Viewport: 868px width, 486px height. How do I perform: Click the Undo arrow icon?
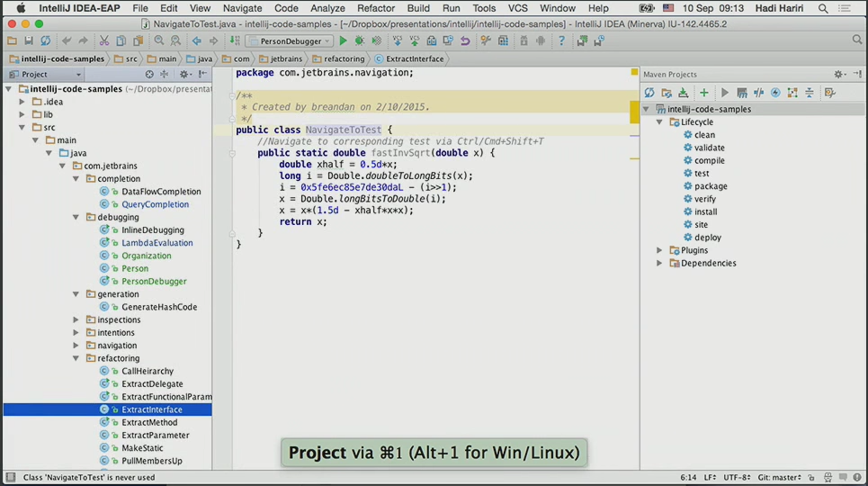pos(67,41)
